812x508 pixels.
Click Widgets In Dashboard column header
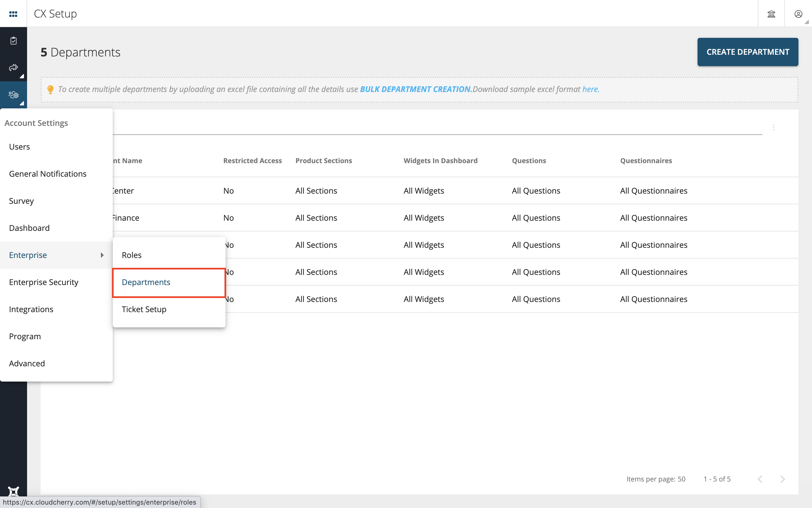tap(440, 161)
